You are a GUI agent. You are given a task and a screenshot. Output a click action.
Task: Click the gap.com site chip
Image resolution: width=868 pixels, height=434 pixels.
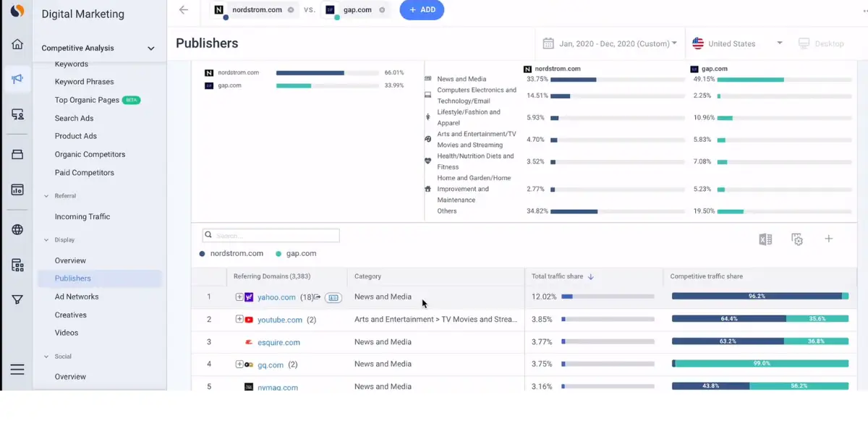click(x=354, y=10)
